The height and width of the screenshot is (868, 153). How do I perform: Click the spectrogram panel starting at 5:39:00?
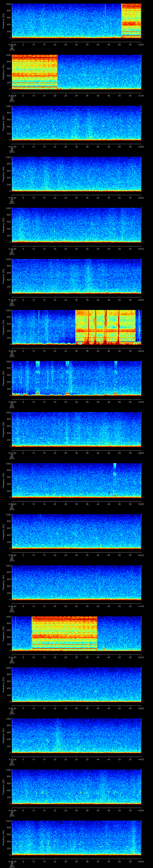pos(77,531)
